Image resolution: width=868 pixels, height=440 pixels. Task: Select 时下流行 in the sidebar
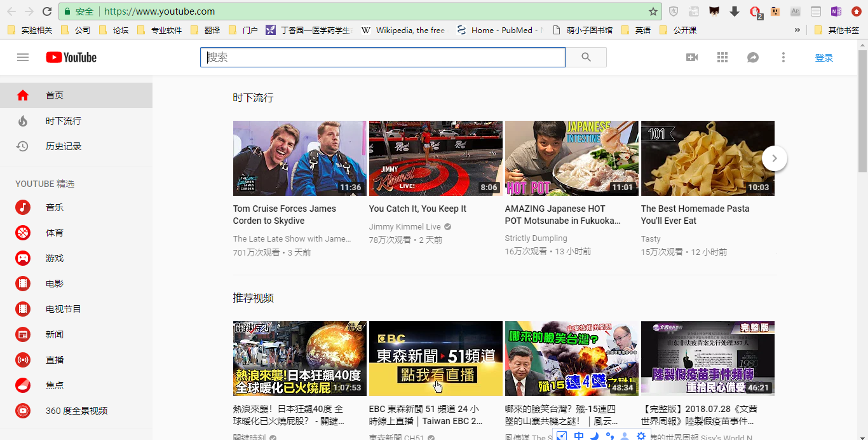click(x=76, y=121)
